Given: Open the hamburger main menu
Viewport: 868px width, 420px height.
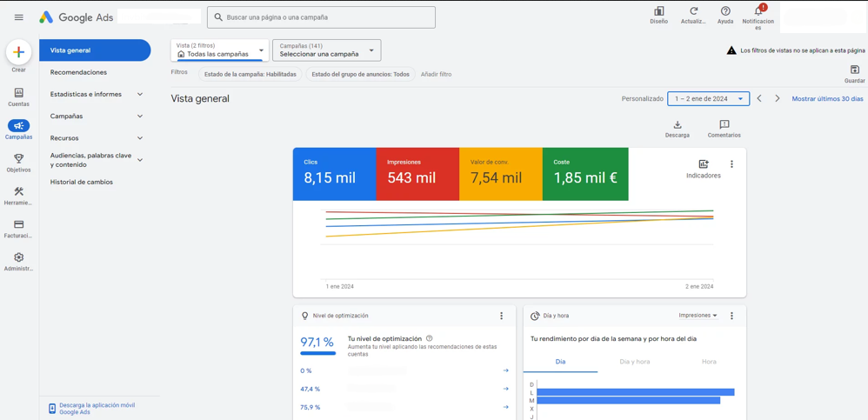Looking at the screenshot, I should coord(18,17).
